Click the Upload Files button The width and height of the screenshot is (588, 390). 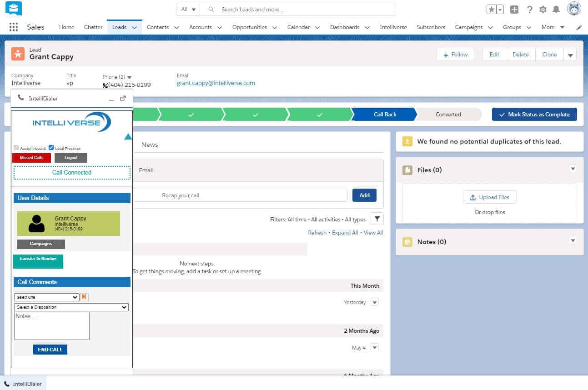[x=490, y=197]
